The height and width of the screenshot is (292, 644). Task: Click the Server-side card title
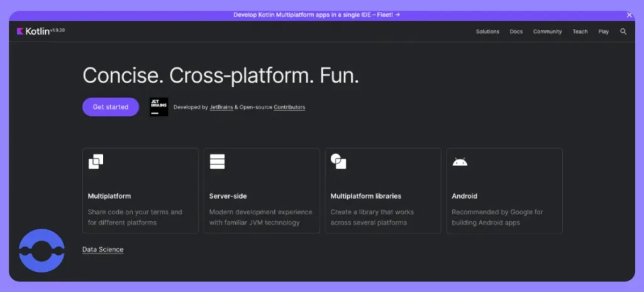point(228,196)
